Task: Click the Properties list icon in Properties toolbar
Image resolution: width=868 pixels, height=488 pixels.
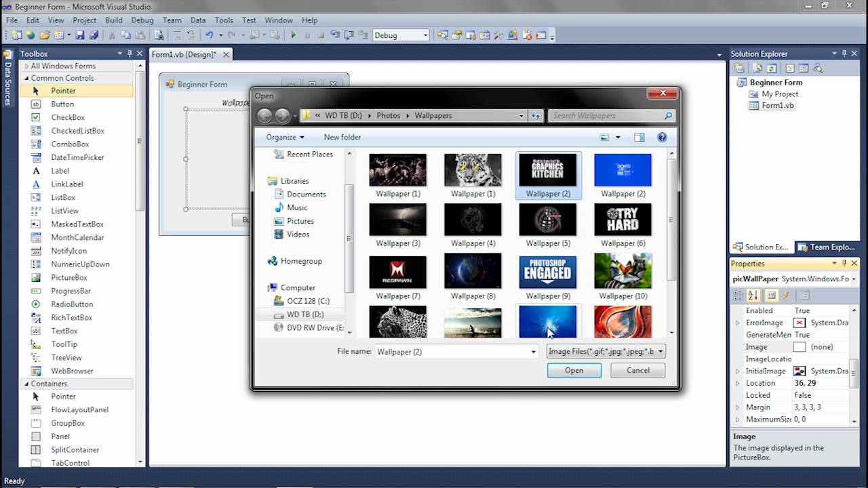Action: pos(771,296)
